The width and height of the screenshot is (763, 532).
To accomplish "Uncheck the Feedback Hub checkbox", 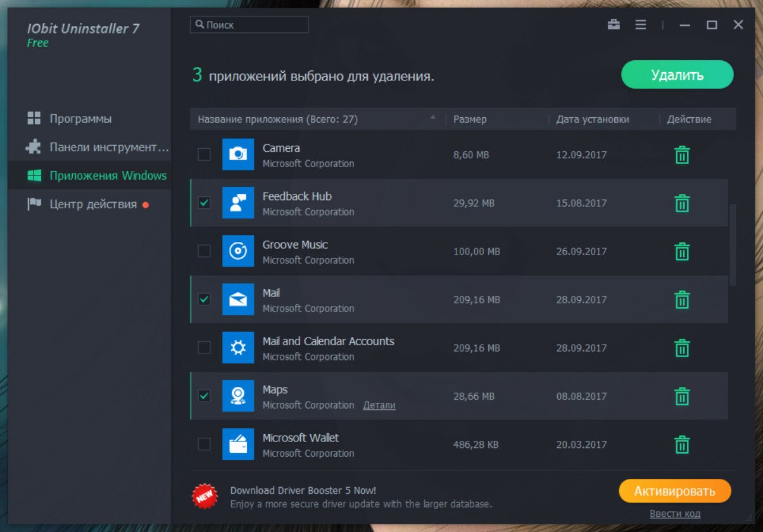I will 204,203.
